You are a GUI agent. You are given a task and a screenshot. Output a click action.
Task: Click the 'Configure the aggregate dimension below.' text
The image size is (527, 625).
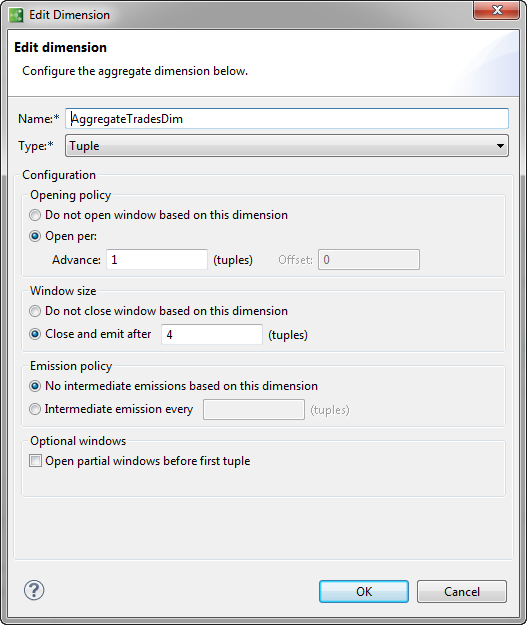pos(135,71)
